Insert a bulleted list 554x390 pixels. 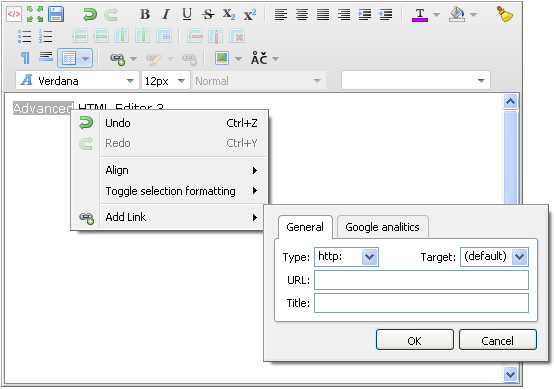coord(24,36)
